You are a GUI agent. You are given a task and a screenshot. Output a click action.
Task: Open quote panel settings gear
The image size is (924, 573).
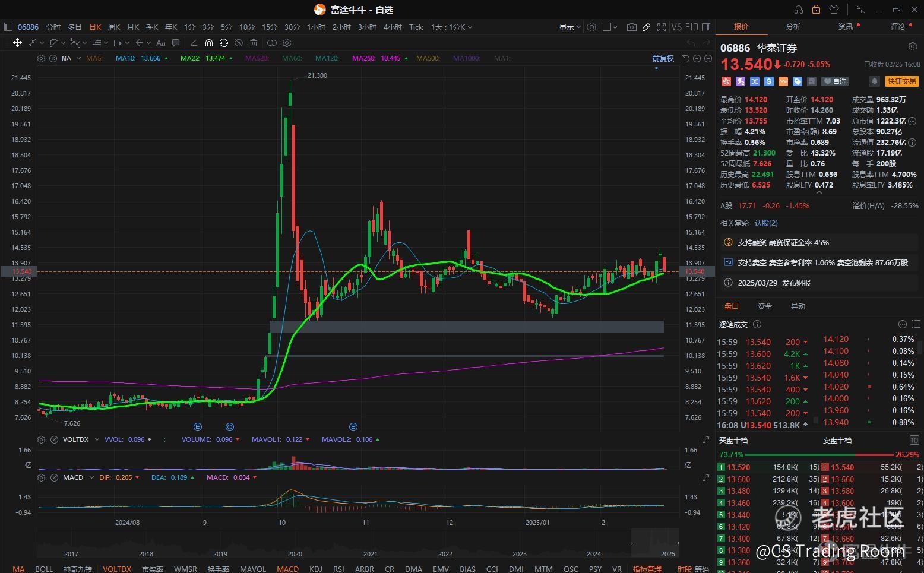913,47
